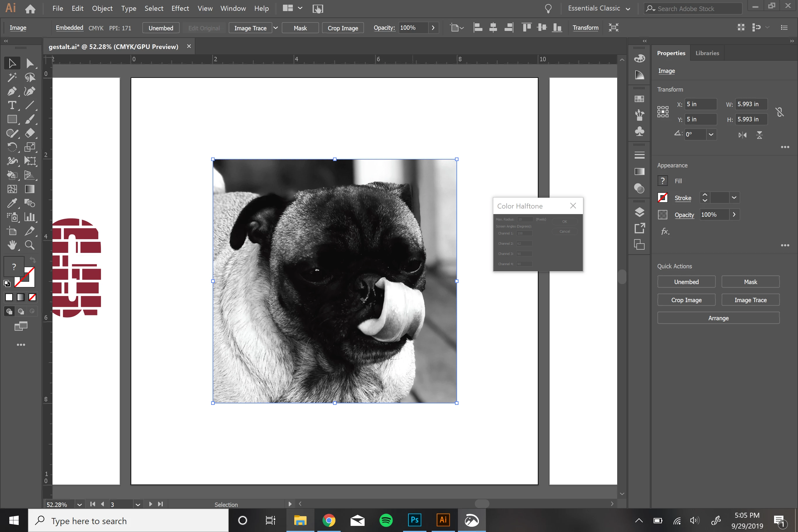Choose a transform reference point
Image resolution: width=798 pixels, height=532 pixels.
[663, 112]
